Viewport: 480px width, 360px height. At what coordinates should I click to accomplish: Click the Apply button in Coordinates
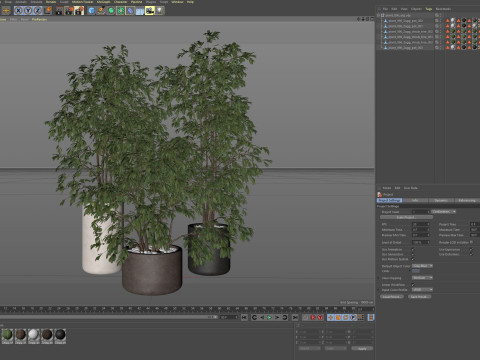point(362,348)
